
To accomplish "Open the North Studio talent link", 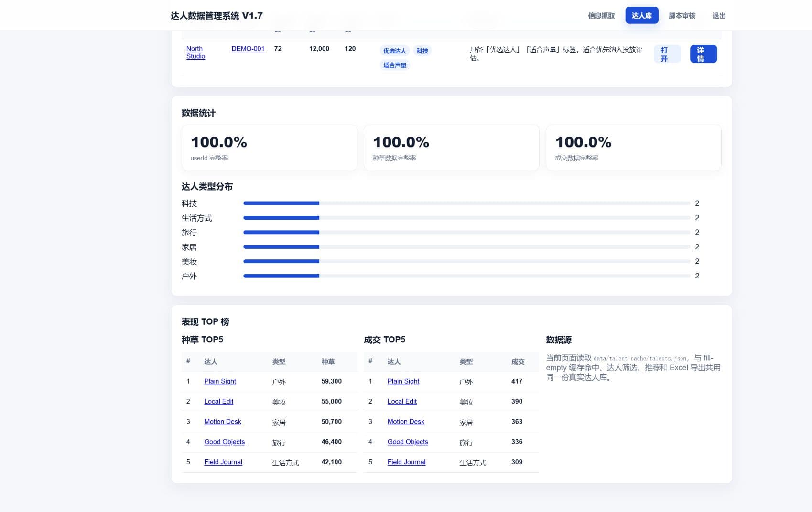I will coord(195,53).
